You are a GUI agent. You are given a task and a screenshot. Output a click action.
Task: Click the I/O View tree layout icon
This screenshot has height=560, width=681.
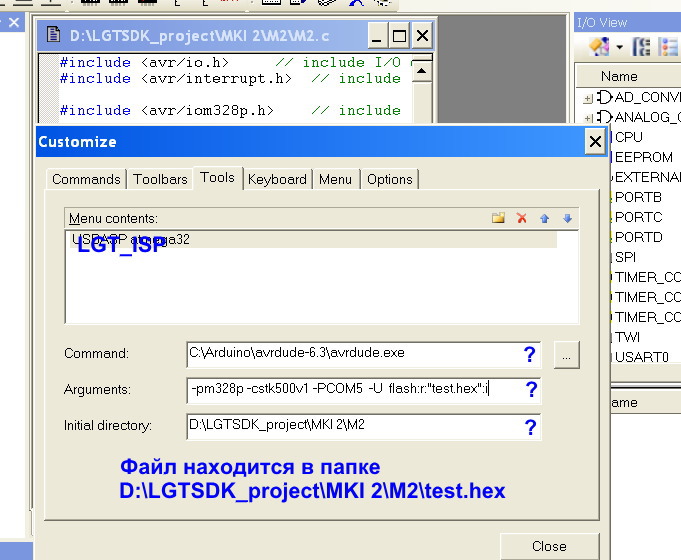pos(642,47)
